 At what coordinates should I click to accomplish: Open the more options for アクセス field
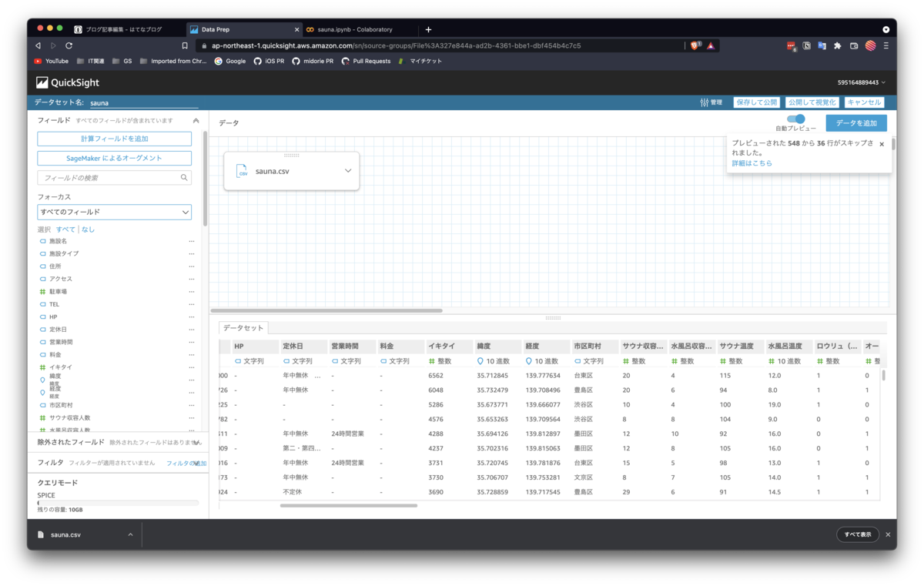[x=192, y=279]
